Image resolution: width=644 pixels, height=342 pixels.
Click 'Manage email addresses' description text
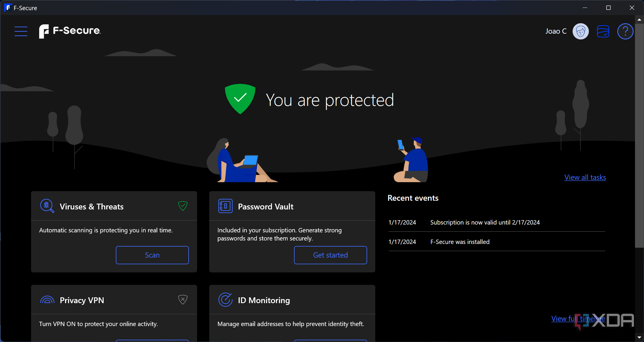291,324
